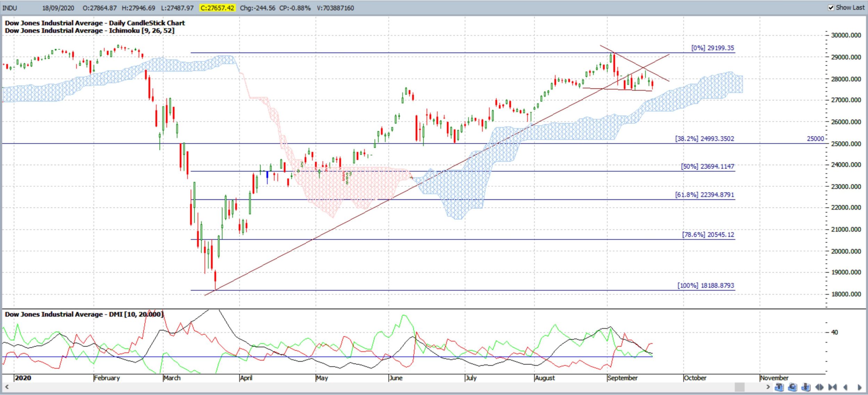The image size is (868, 395).
Task: Click the volume V:703887160
Action: point(335,8)
